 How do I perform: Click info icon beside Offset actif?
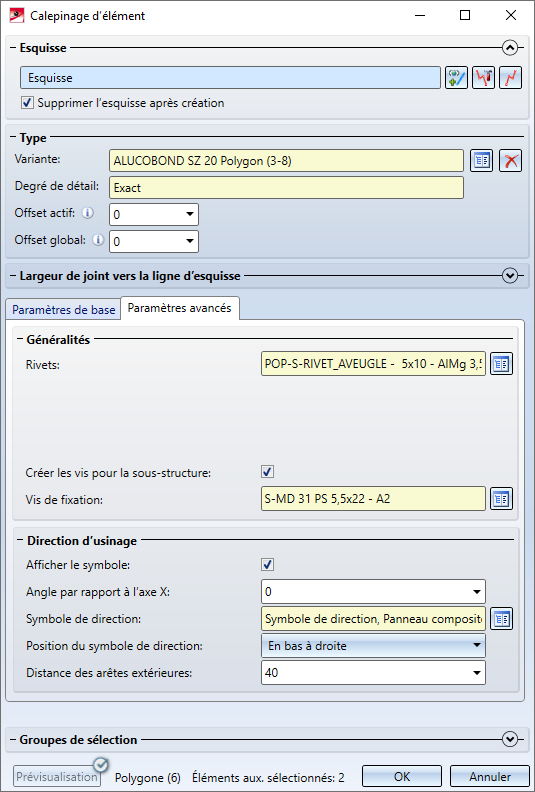click(x=88, y=213)
